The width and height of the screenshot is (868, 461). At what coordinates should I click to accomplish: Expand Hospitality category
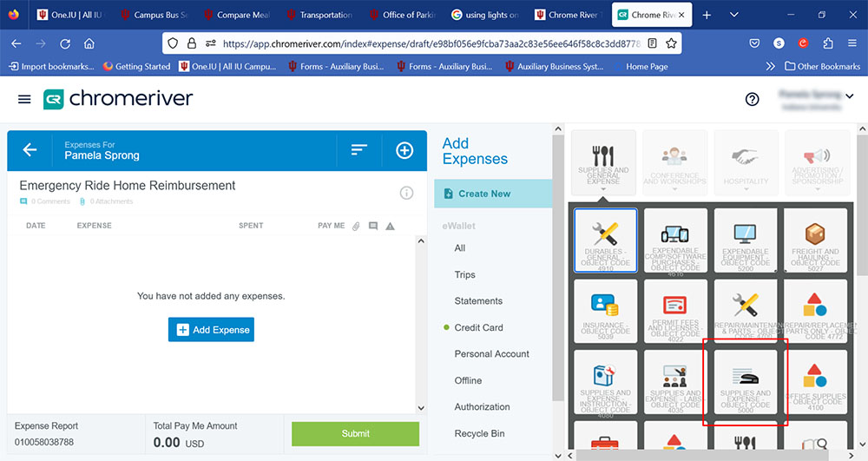746,162
